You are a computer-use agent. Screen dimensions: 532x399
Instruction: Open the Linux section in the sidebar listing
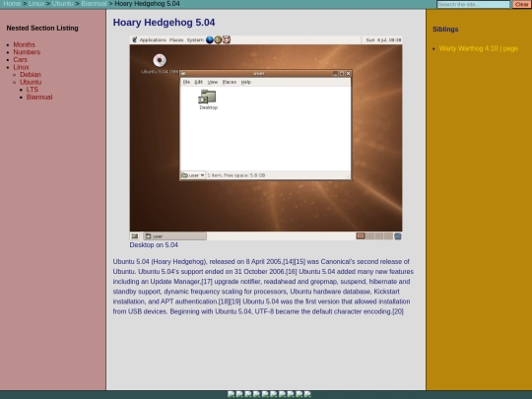tap(21, 67)
